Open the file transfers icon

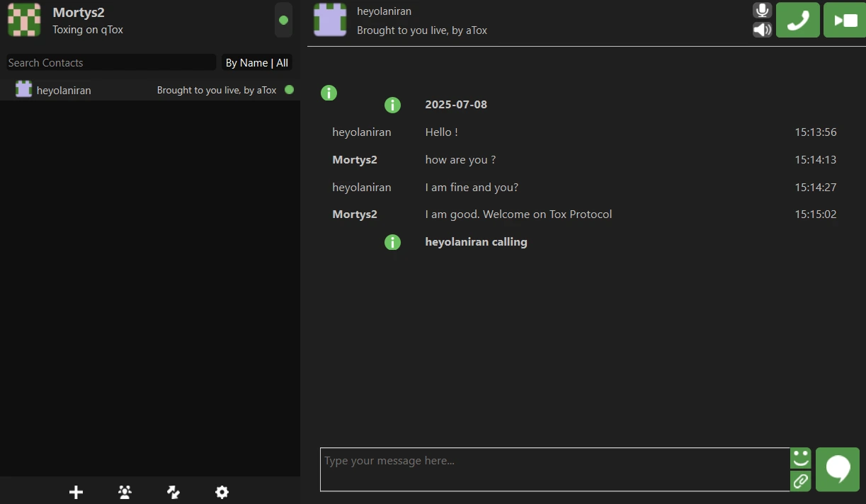[x=173, y=492]
